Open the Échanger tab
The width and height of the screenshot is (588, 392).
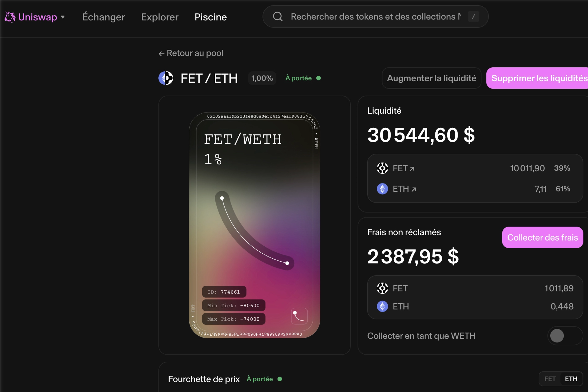[x=104, y=17]
